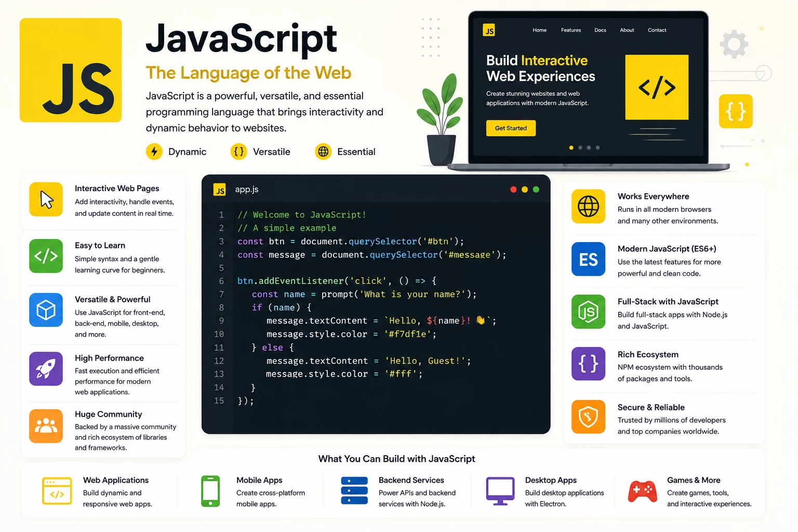Click the 'Modern JavaScript (ES6+)' heading
The width and height of the screenshot is (798, 532).
(x=667, y=248)
